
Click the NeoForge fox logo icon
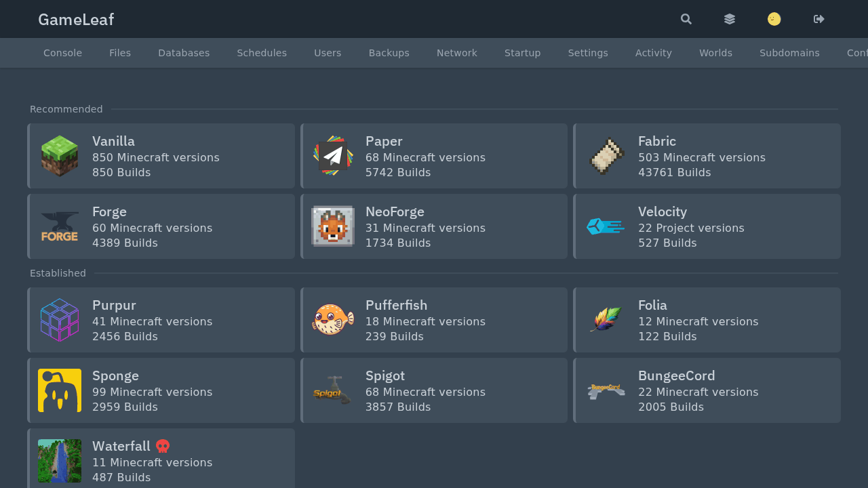point(333,226)
